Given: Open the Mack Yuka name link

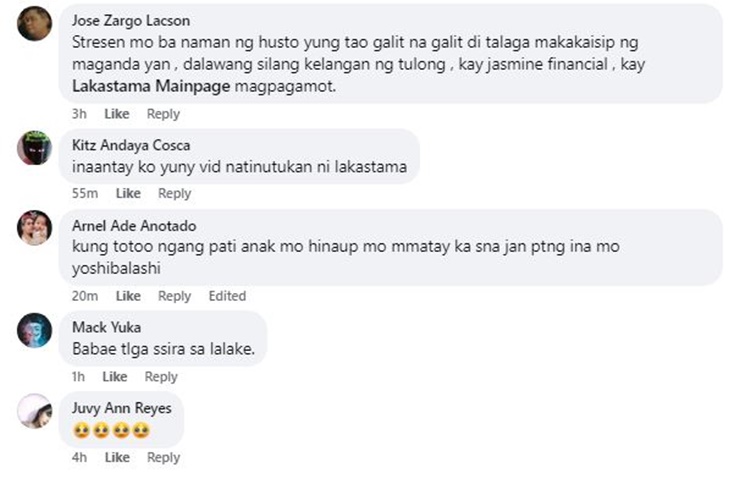Looking at the screenshot, I should (106, 327).
